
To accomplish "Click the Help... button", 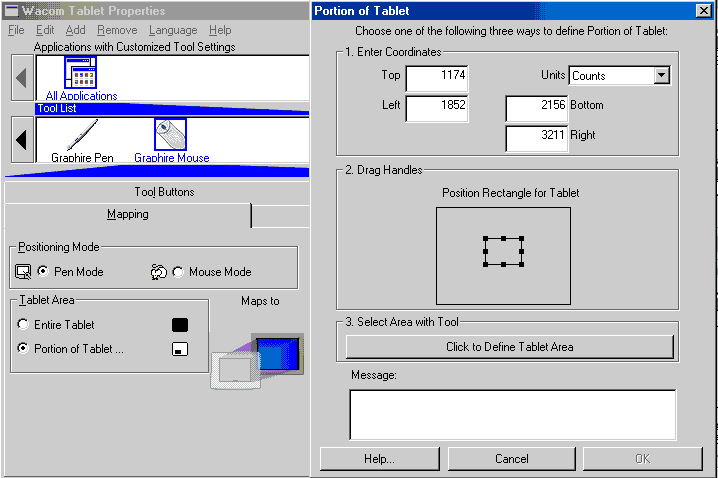I will (380, 459).
